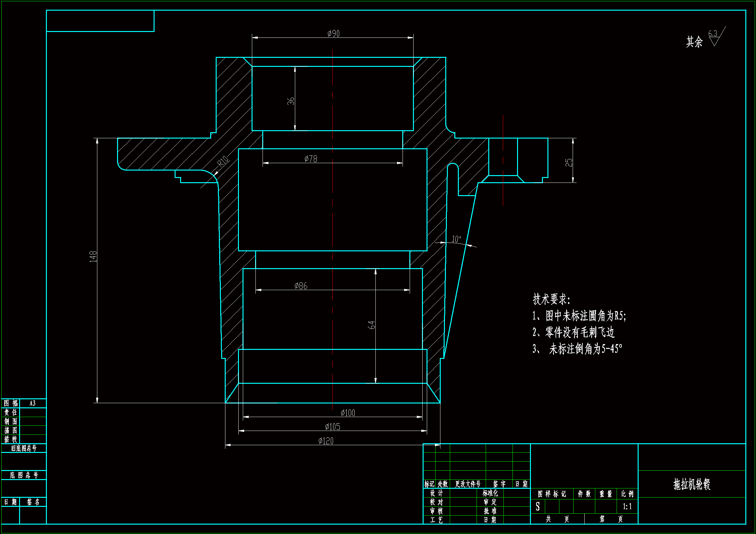Select the 拖拉机轮毂 title block text

pyautogui.click(x=691, y=484)
